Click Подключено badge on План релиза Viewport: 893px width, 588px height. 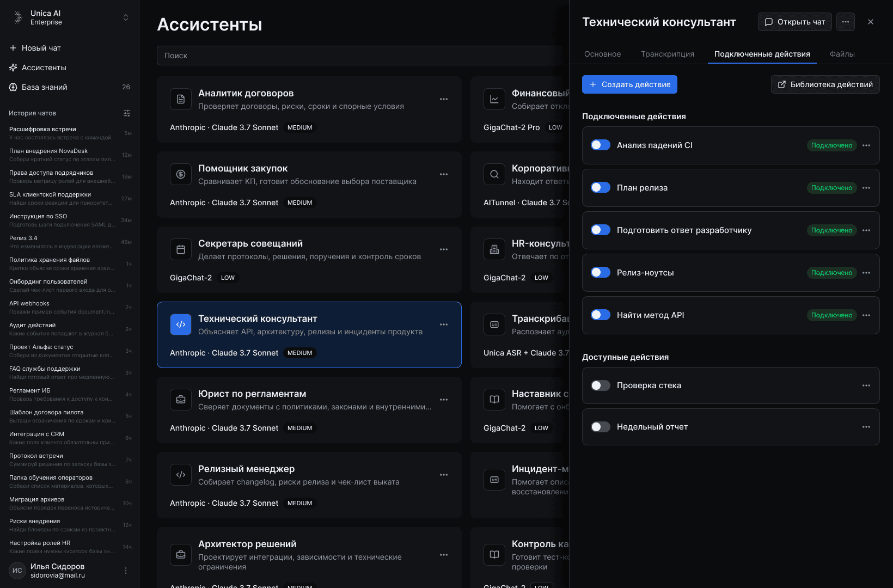[x=831, y=188]
